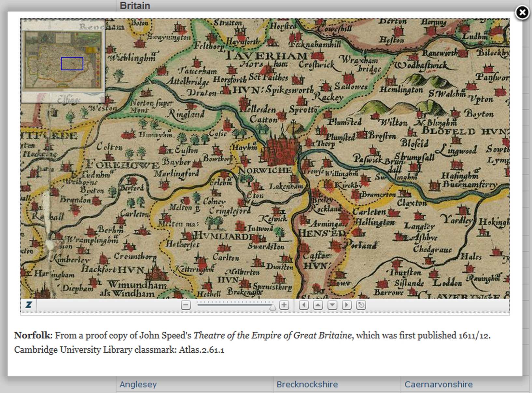This screenshot has height=393, width=532.
Task: Click the 'Norfolk' bold caption text
Action: point(32,335)
